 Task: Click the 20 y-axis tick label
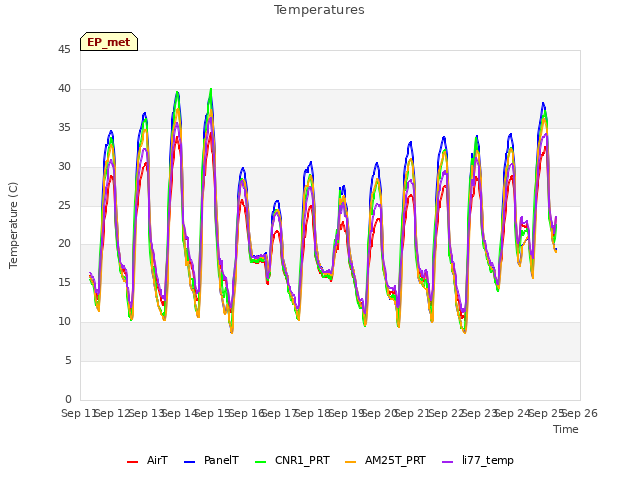click(64, 244)
